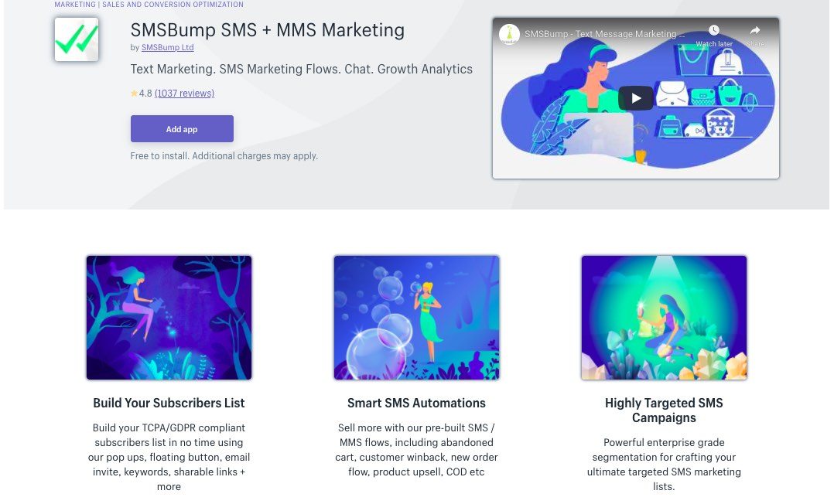Click the Share arrow icon on video
Viewport: 834px width, 504px height.
coord(755,30)
